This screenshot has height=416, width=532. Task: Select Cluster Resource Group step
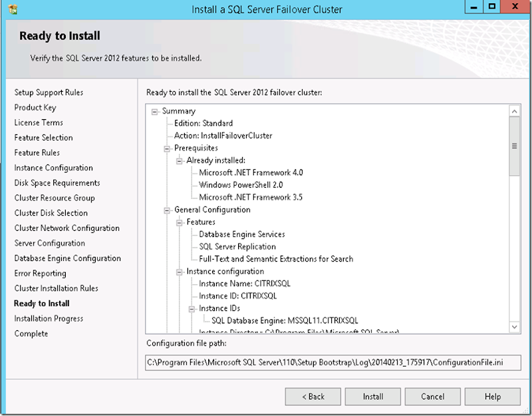tap(55, 198)
